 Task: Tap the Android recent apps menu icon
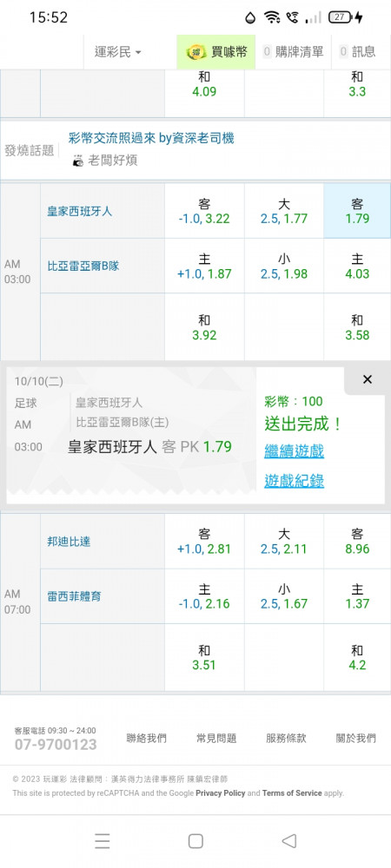pos(102,841)
